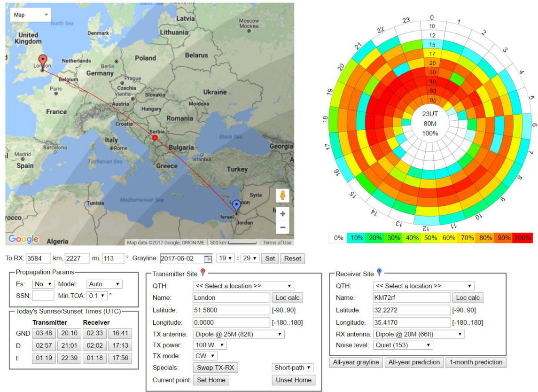Zoom out the map with minus button
538x392 pixels.
(282, 227)
